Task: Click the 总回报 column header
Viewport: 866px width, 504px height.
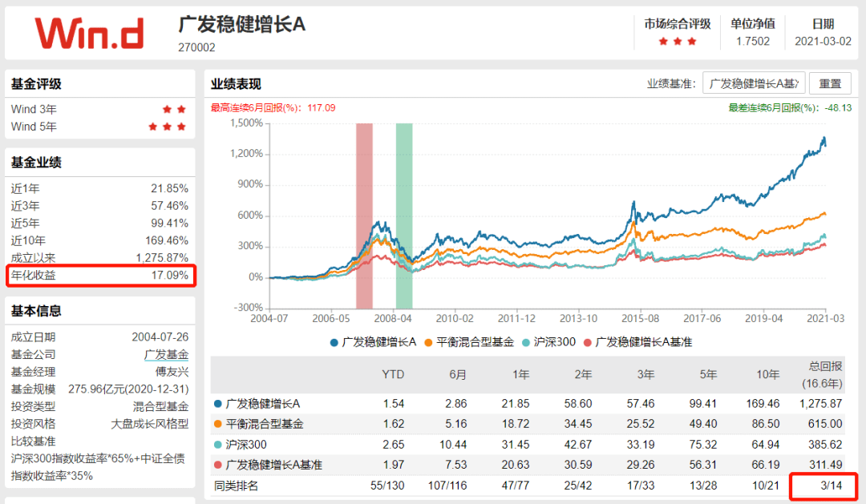Action: click(822, 375)
